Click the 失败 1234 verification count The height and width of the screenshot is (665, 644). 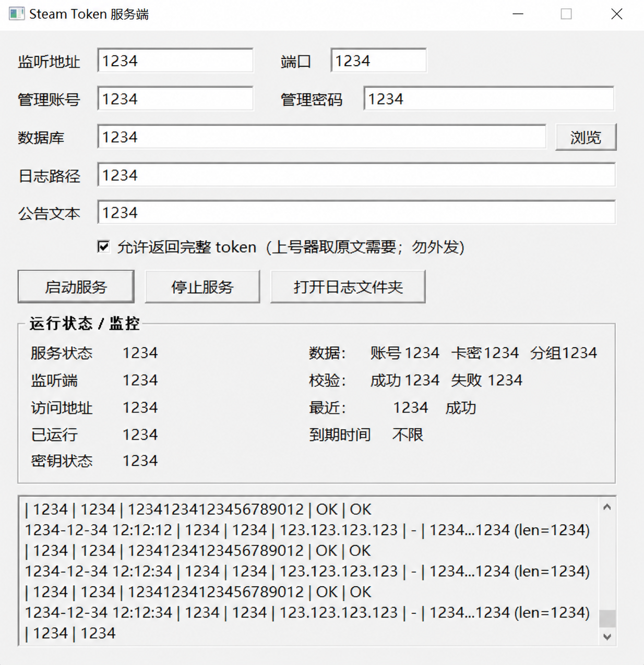pos(486,380)
